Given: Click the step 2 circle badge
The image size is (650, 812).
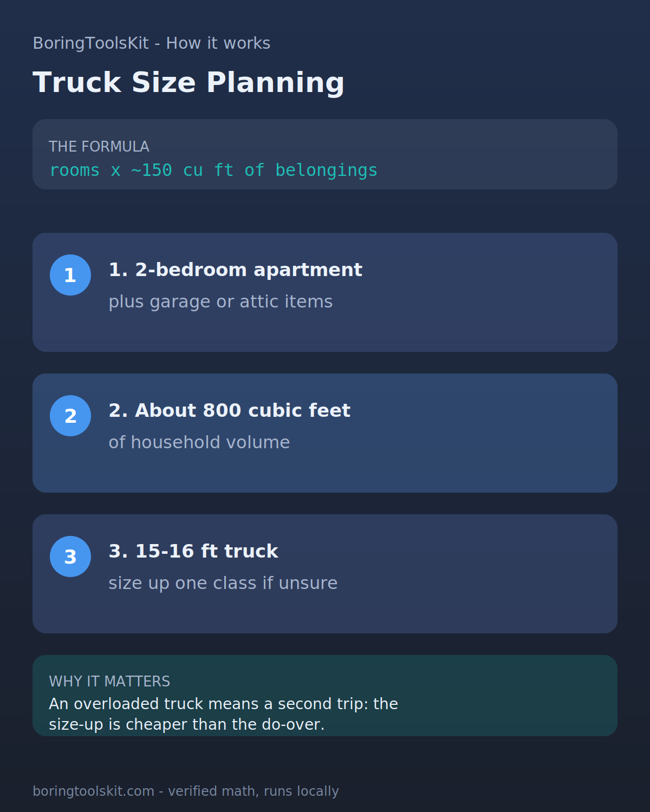Looking at the screenshot, I should coord(70,416).
